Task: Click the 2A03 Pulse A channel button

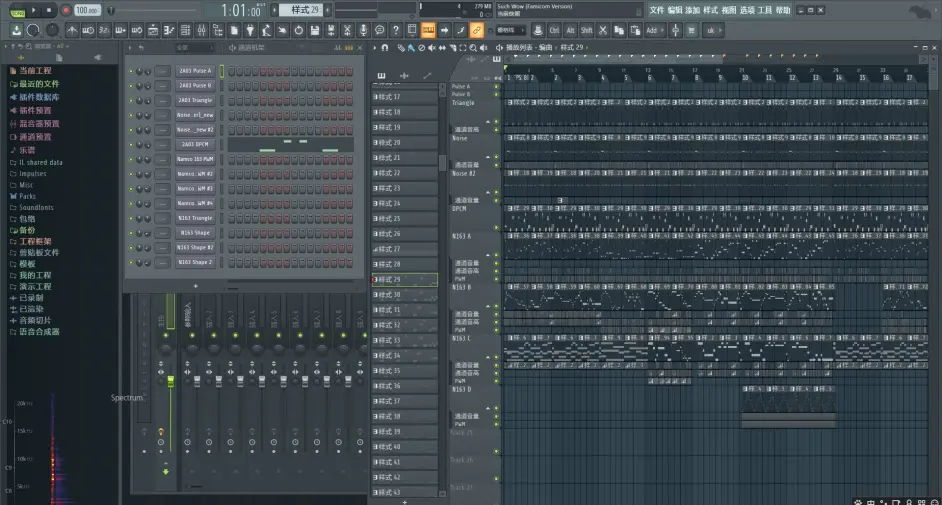Action: click(195, 71)
